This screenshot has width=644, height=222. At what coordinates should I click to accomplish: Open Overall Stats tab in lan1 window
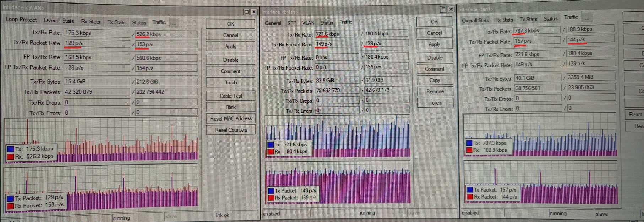(x=475, y=21)
